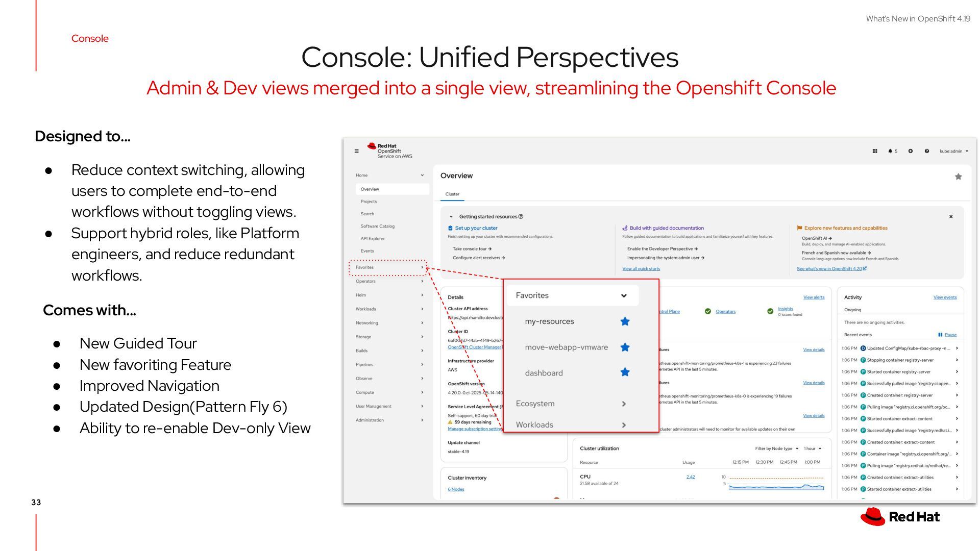The width and height of the screenshot is (980, 551).
Task: Open Search in the sidebar
Action: [367, 214]
